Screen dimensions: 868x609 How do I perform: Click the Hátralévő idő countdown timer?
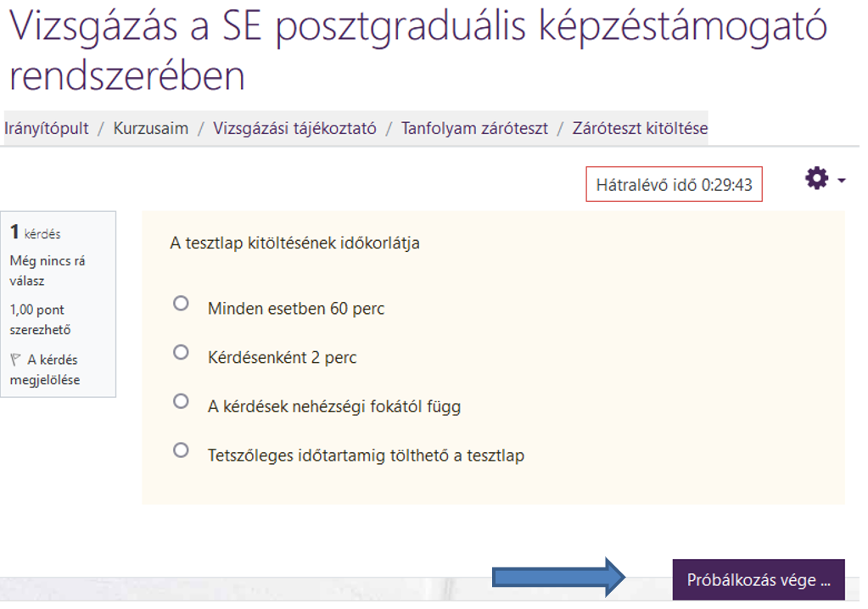click(674, 184)
